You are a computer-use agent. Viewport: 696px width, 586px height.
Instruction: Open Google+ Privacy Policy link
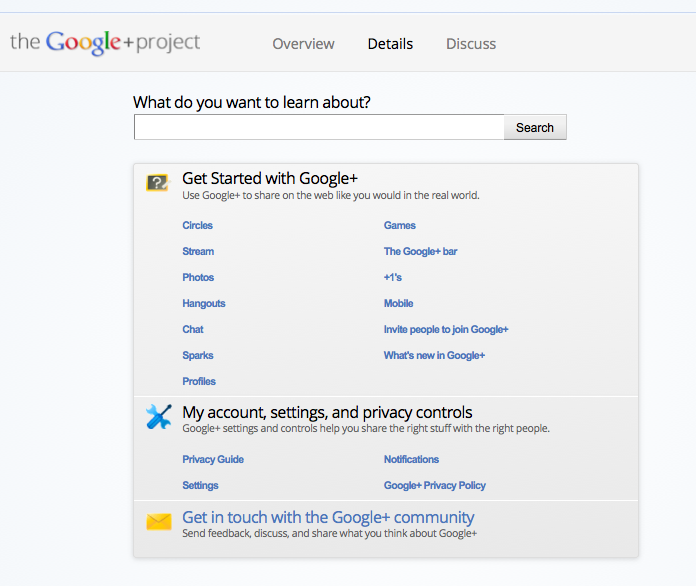(435, 486)
